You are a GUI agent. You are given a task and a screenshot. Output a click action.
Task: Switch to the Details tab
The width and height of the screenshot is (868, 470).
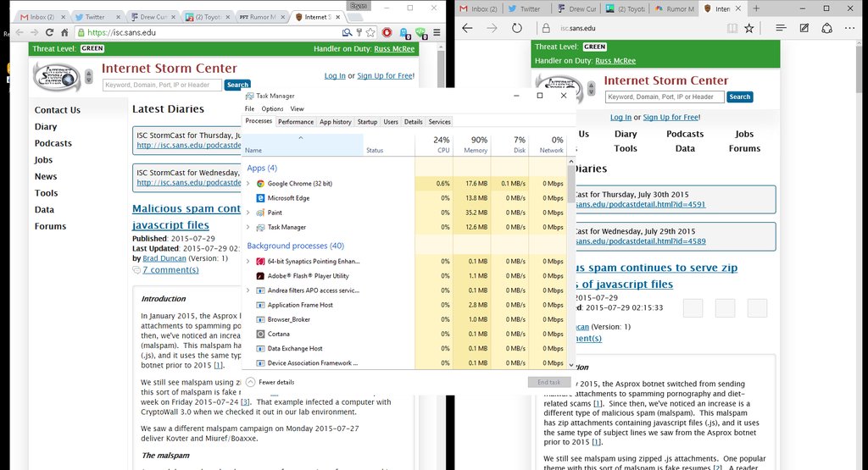pos(414,122)
